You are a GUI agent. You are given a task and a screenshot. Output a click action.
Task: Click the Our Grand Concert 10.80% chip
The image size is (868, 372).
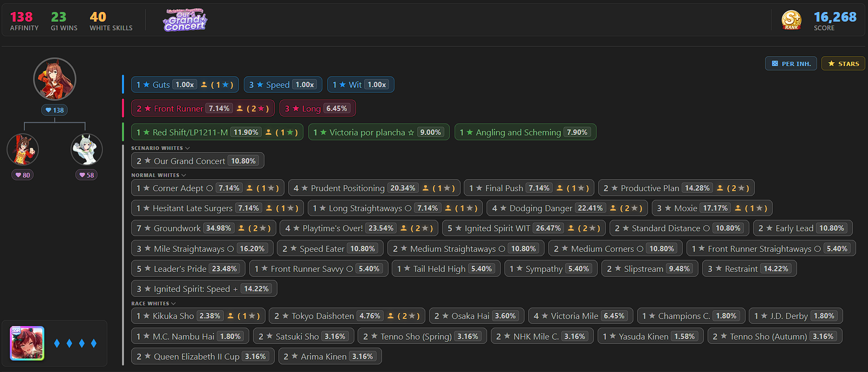[x=198, y=161]
